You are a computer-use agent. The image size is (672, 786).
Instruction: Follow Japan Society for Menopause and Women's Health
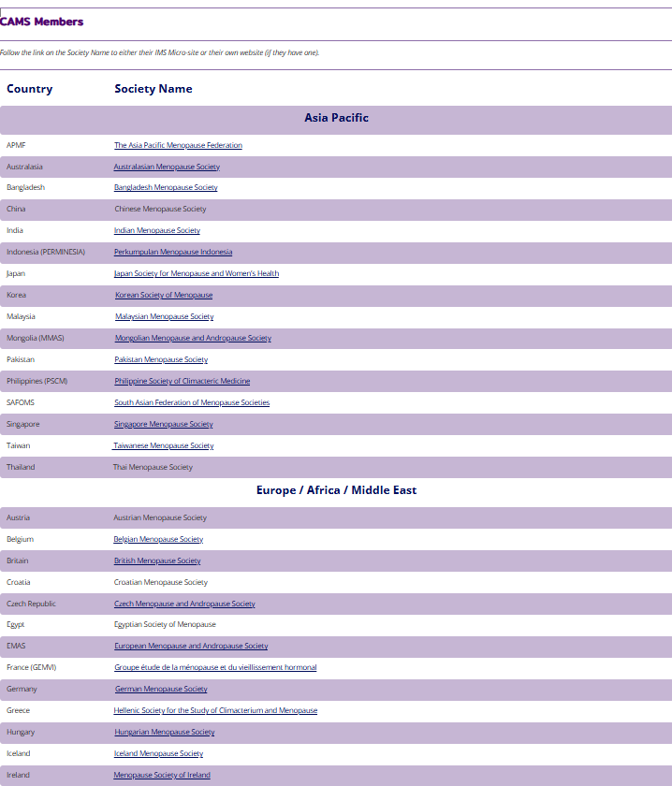click(197, 273)
